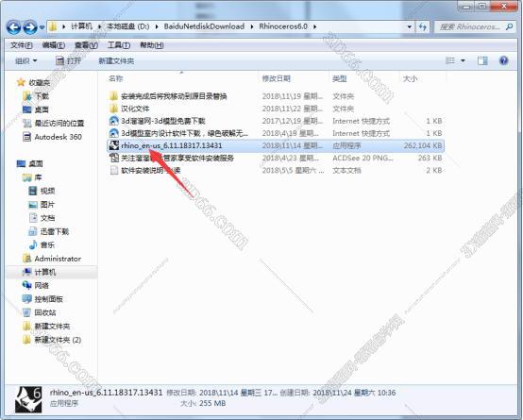The height and width of the screenshot is (420, 523).
Task: Click the search magnifier icon
Action: pos(510,26)
